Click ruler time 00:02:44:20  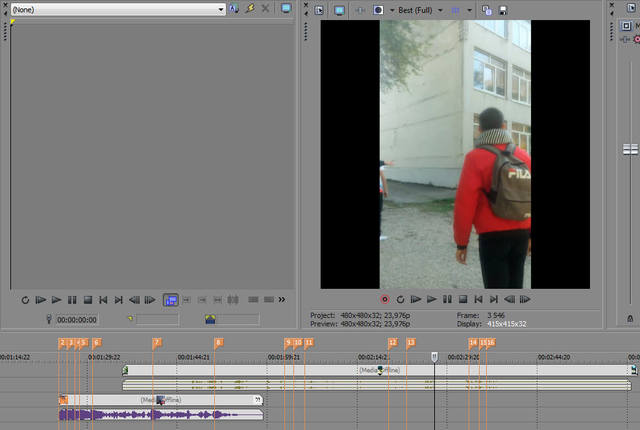coord(553,357)
